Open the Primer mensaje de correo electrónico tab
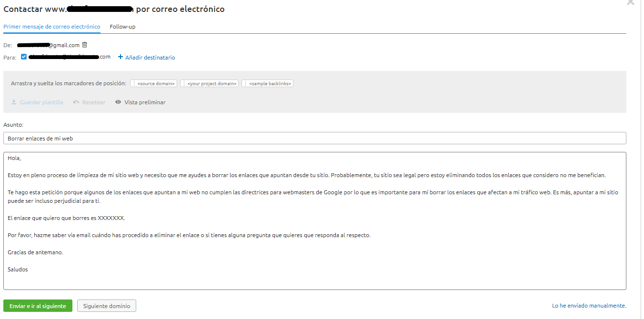This screenshot has width=644, height=319. pos(51,27)
